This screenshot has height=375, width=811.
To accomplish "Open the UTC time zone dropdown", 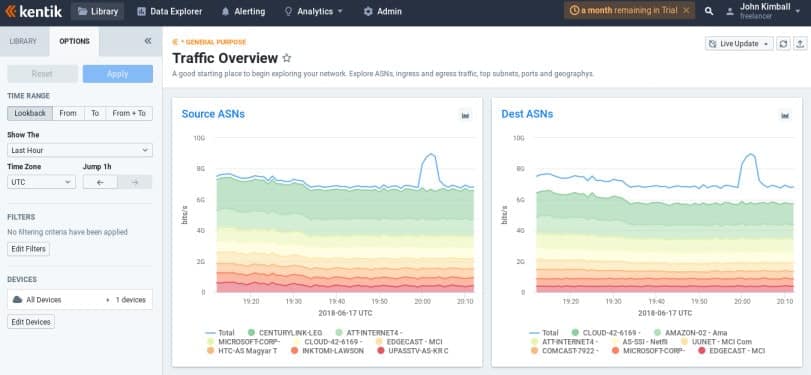I will tap(41, 182).
